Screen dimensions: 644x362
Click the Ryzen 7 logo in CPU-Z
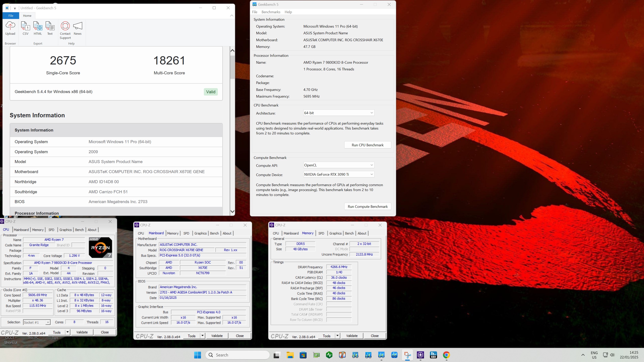point(100,248)
